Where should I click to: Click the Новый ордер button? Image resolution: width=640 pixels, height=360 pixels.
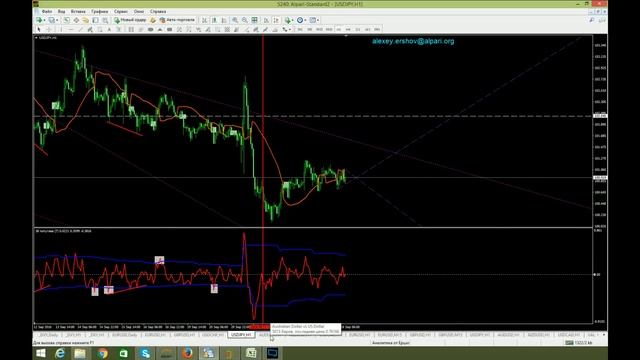coord(130,20)
